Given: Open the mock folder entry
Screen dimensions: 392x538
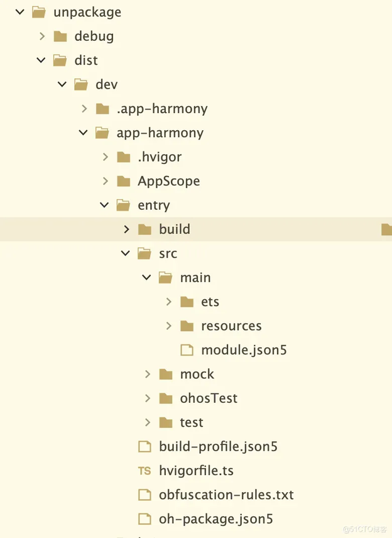Looking at the screenshot, I should tap(187, 374).
